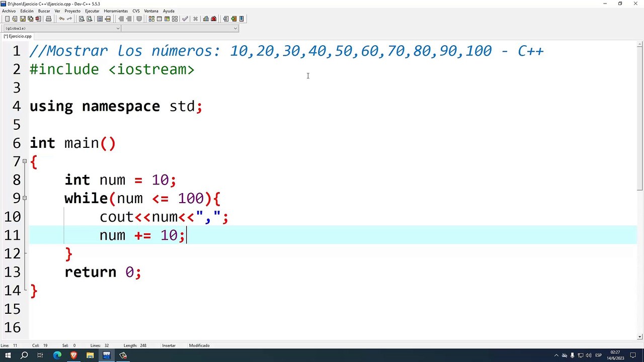Click 'Length: 248' in the status bar
The image size is (644, 362).
[x=135, y=345]
